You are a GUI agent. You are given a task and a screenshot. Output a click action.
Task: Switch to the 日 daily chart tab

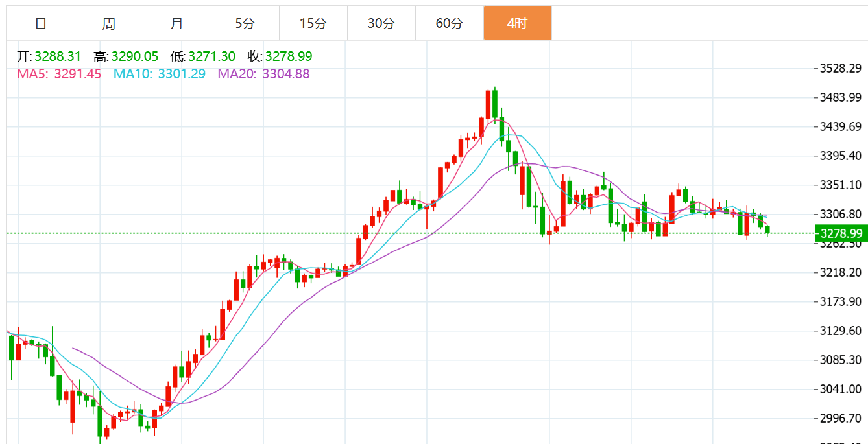tap(41, 23)
